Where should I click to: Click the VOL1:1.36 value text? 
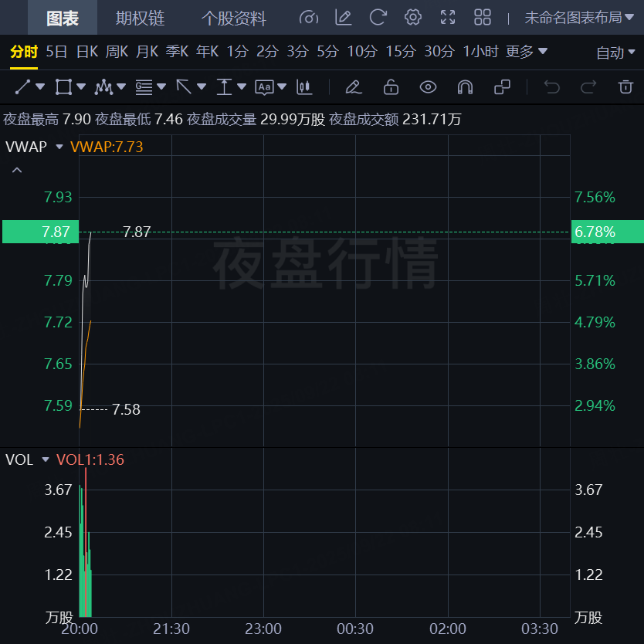90,459
